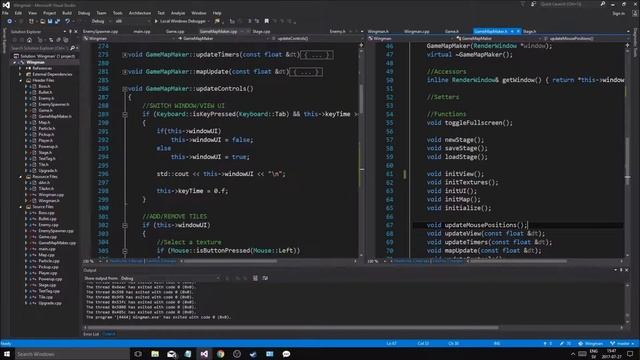Expand the collapsed updateTimers function
Image resolution: width=640 pixels, height=360 pixels.
click(124, 55)
